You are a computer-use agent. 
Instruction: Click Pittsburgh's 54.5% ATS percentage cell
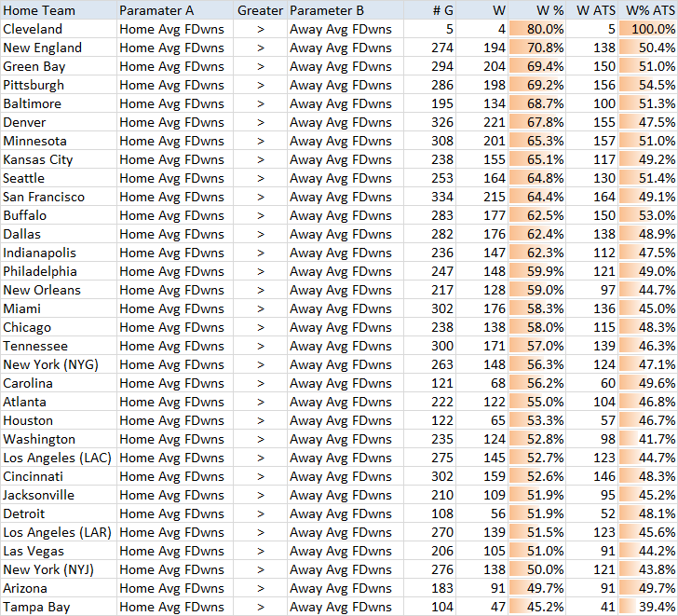pyautogui.click(x=648, y=85)
